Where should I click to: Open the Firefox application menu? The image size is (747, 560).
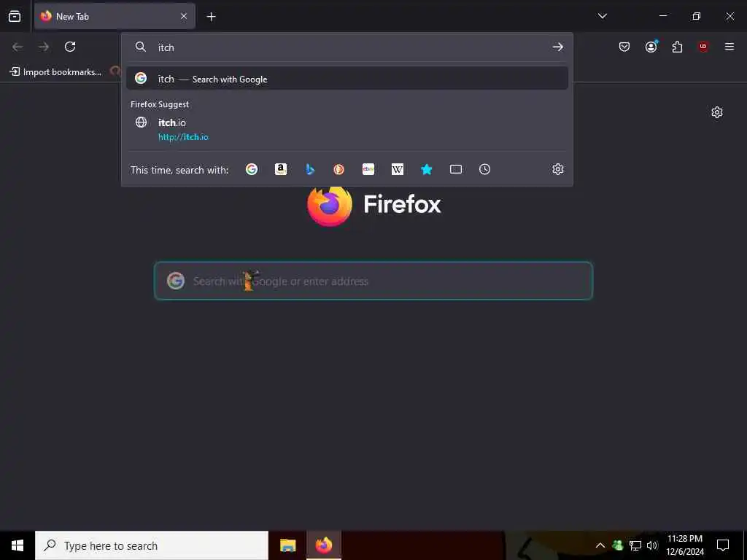[729, 47]
